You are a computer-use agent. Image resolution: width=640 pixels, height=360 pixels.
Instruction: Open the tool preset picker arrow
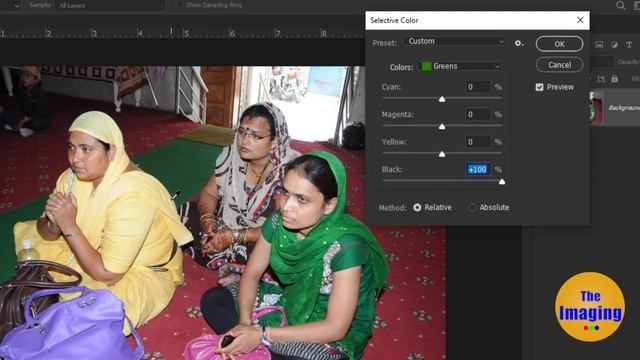click(17, 6)
